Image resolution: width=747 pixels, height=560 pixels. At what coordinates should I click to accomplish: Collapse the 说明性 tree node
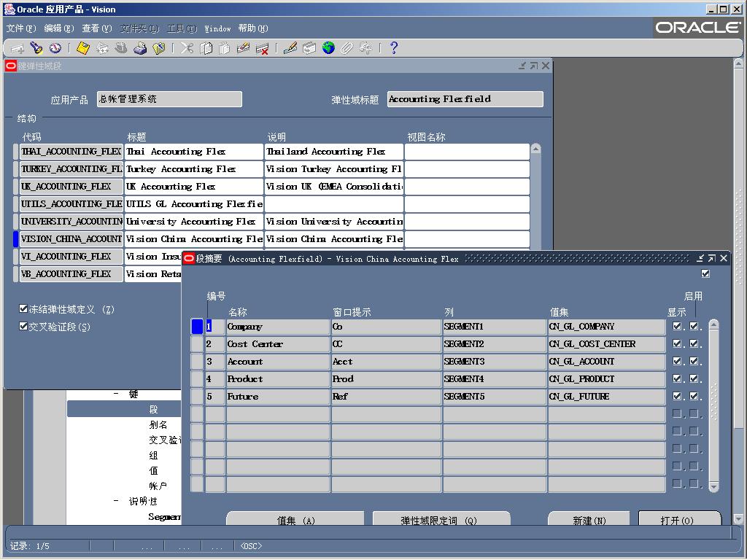[116, 501]
